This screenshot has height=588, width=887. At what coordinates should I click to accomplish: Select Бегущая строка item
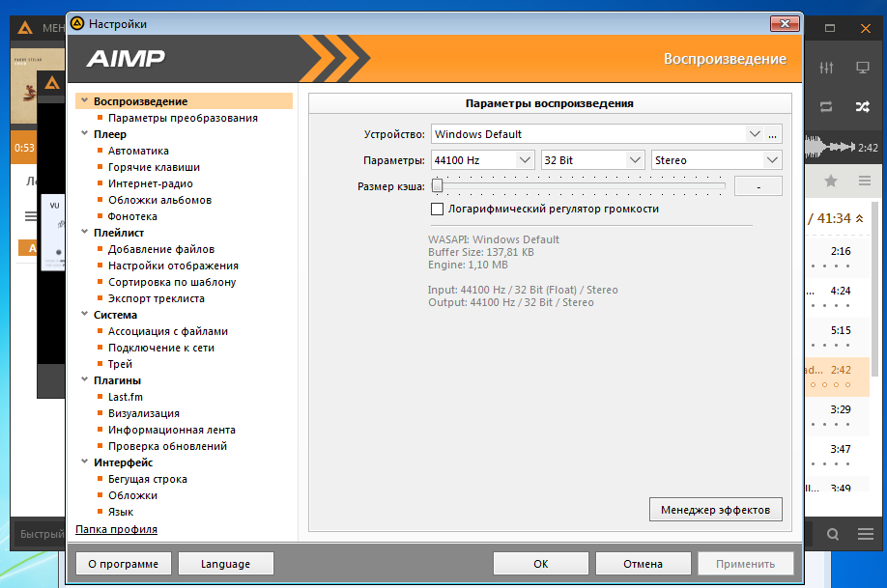pyautogui.click(x=148, y=478)
